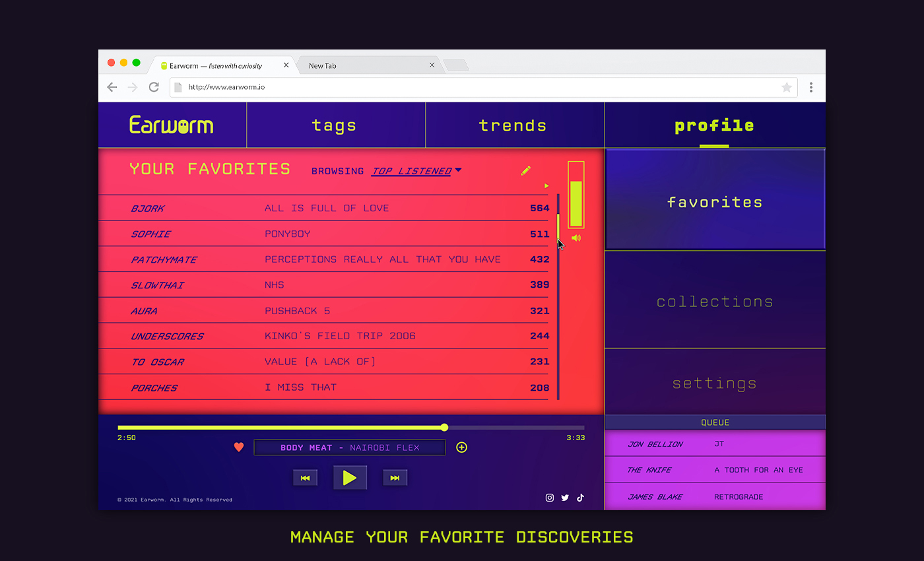The width and height of the screenshot is (924, 561).
Task: Click the small yellow play arrow above list
Action: [546, 186]
